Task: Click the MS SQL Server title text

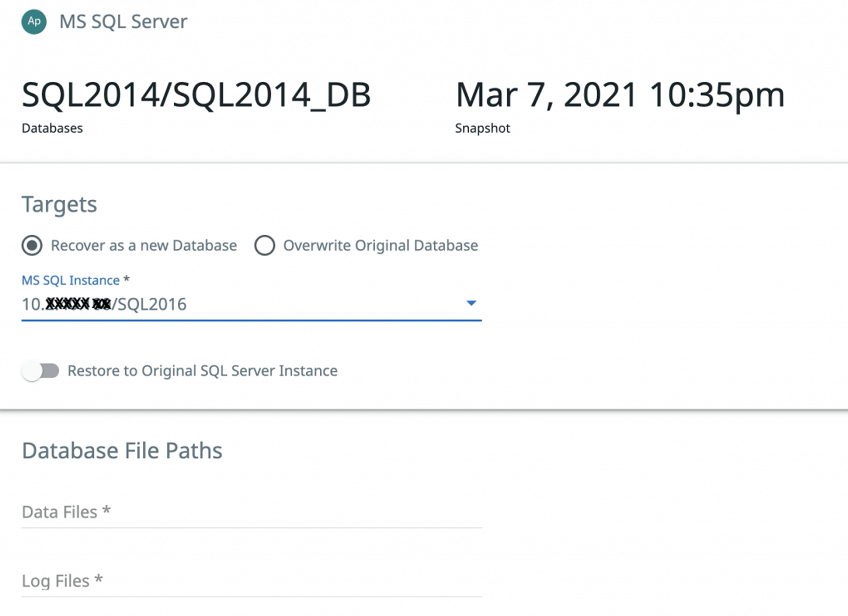Action: coord(123,22)
